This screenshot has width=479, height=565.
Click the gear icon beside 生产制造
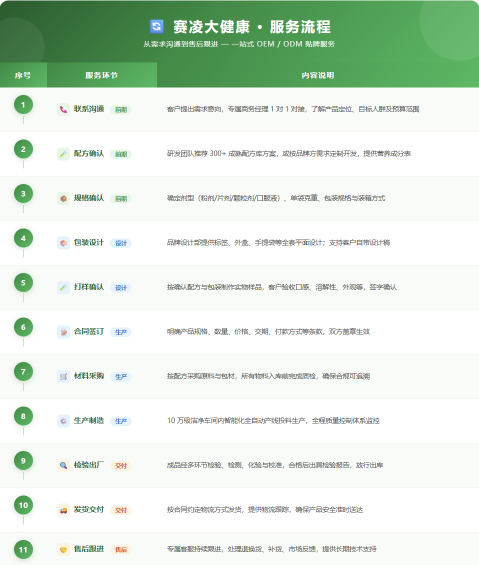click(x=63, y=421)
